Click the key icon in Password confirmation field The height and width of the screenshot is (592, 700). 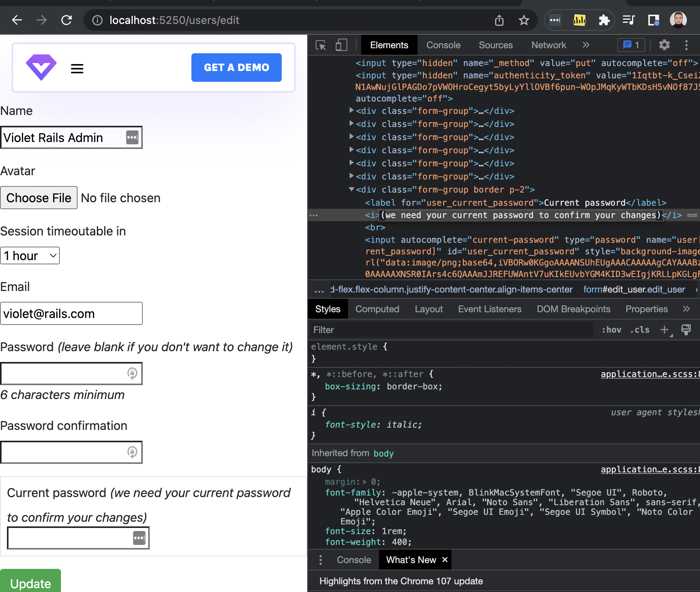point(132,452)
